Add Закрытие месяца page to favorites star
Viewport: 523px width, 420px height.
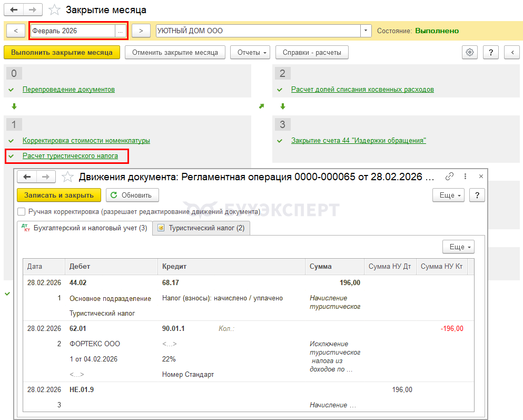tap(54, 10)
